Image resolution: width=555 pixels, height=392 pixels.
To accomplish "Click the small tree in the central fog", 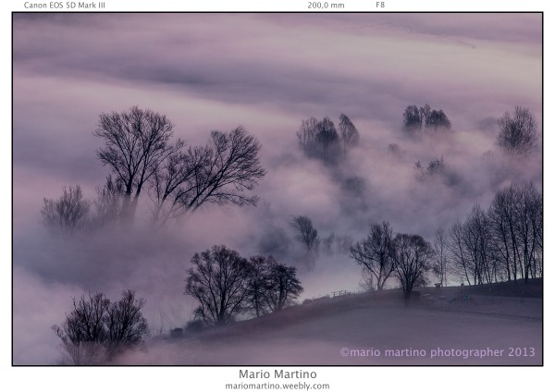I will tap(305, 231).
